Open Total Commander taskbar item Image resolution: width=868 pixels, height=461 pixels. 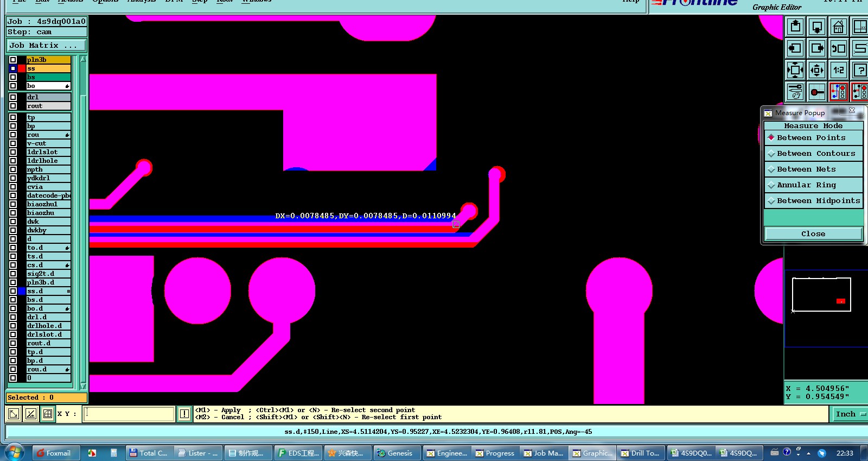pyautogui.click(x=149, y=453)
